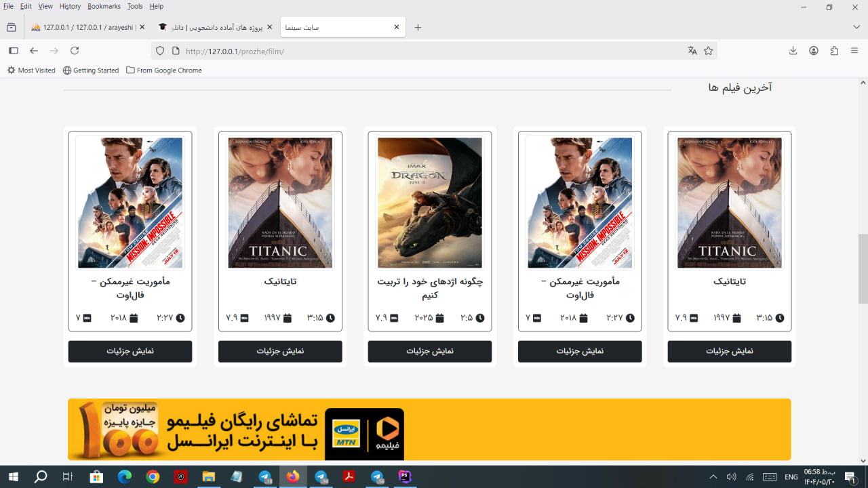
Task: Switch to the 127.0.0.1 / arayeshi tab
Action: (88, 27)
